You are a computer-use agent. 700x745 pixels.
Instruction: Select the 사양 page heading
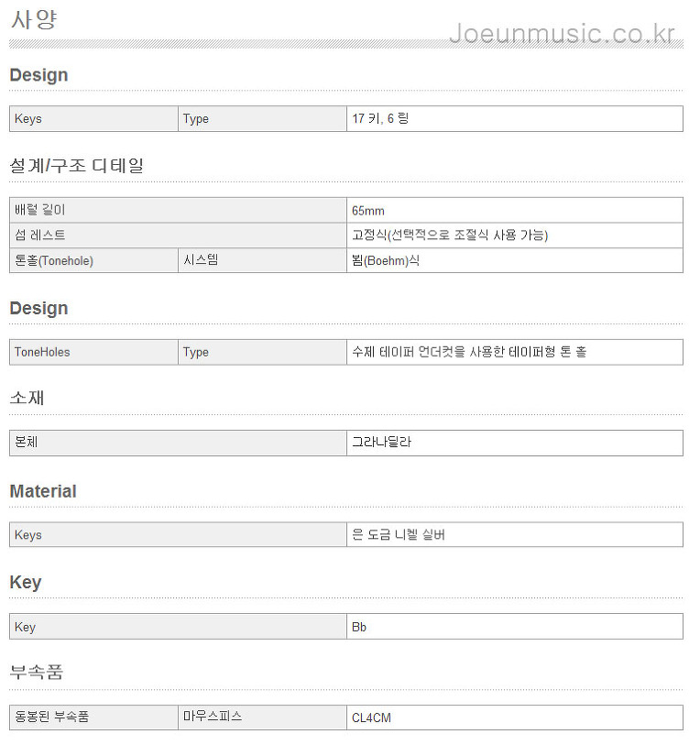point(34,19)
